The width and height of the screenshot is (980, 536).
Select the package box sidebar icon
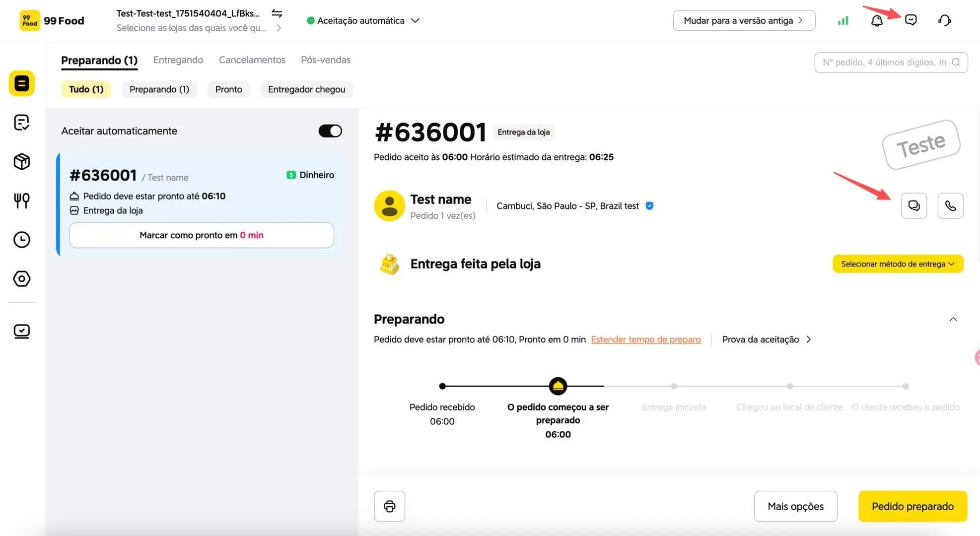pos(22,161)
